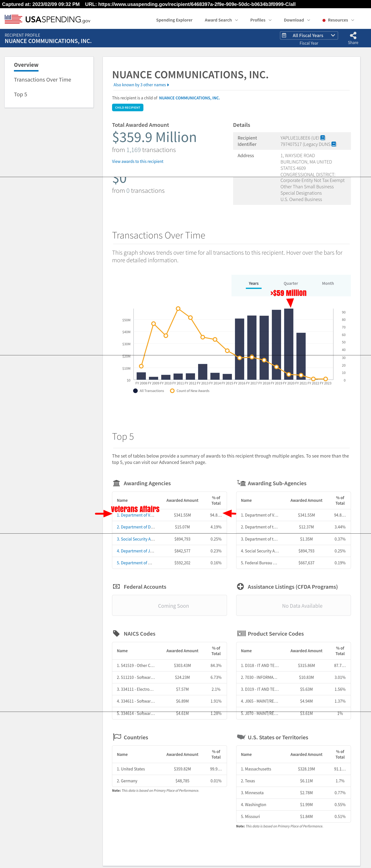This screenshot has width=371, height=868.
Task: Click '5. Missouri' state row
Action: 293,816
